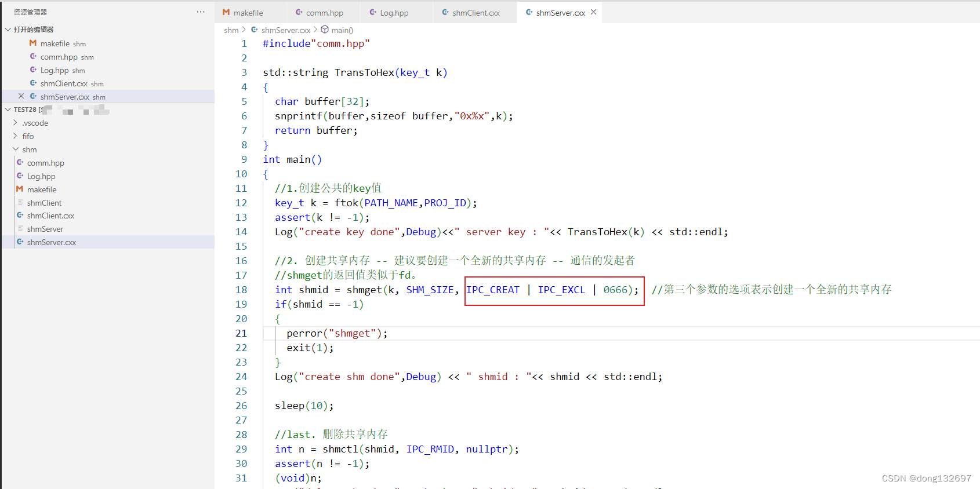The height and width of the screenshot is (489, 980).
Task: Click Log.hpp icon in open editors list
Action: pos(33,70)
